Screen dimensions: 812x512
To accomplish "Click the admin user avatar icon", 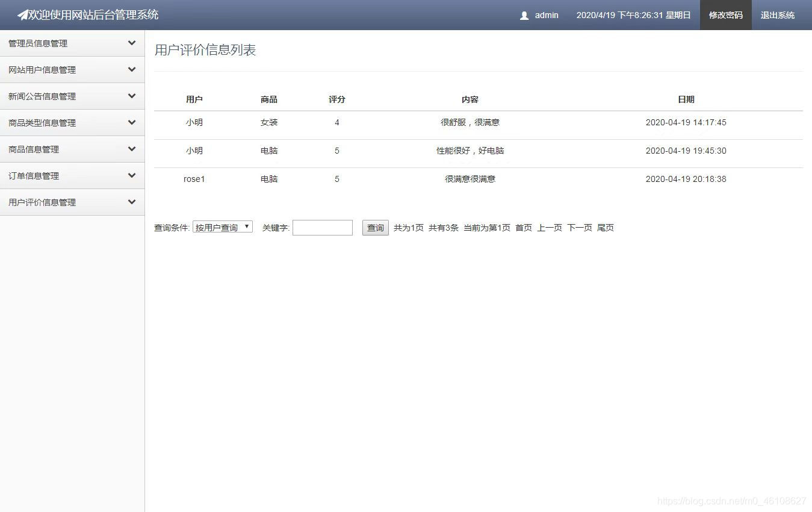I will click(x=524, y=16).
